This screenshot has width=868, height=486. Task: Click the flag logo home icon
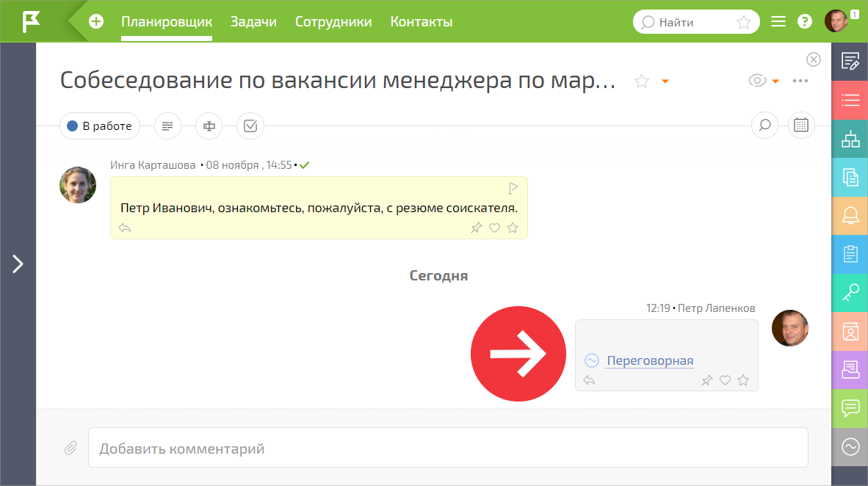[x=31, y=21]
